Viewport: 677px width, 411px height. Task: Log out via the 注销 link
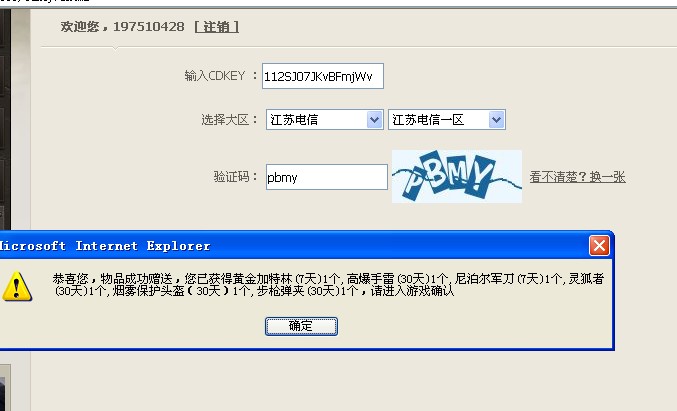[217, 27]
